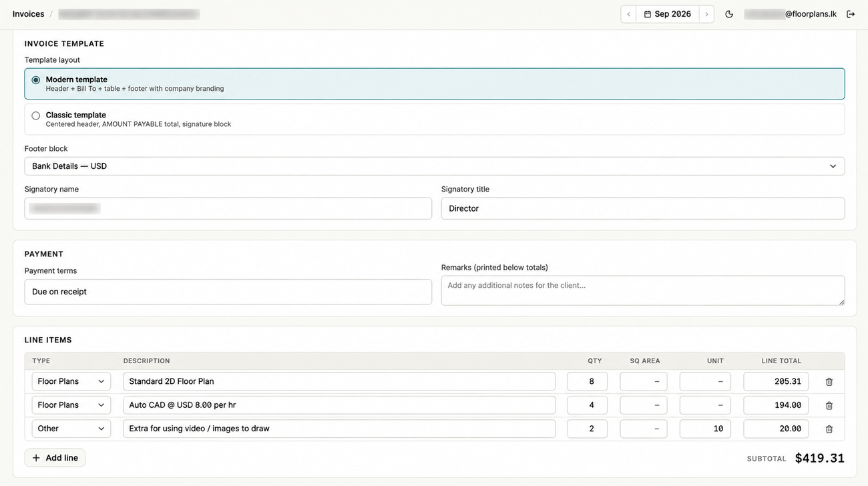Click the LINE TOTAL column header

781,361
